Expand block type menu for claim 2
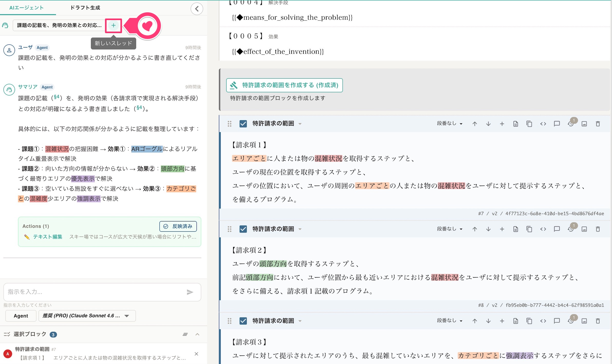Viewport: 612px width, 364px height. tap(300, 229)
